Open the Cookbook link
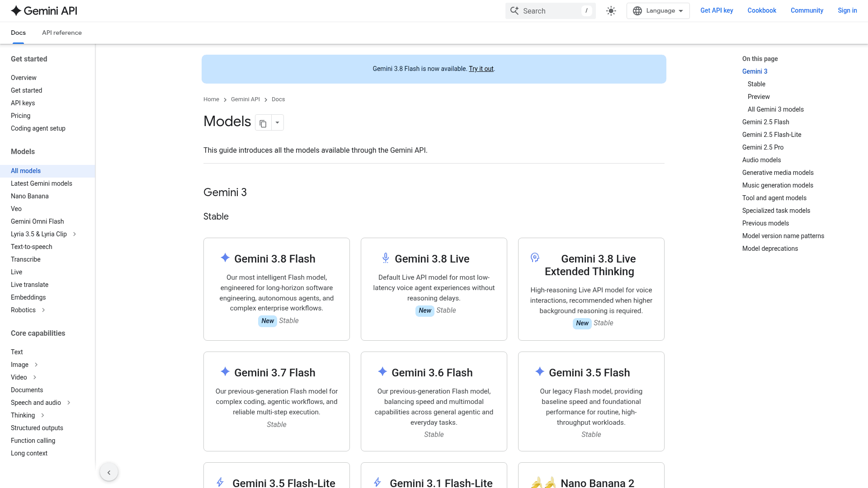This screenshot has height=488, width=868. (762, 10)
